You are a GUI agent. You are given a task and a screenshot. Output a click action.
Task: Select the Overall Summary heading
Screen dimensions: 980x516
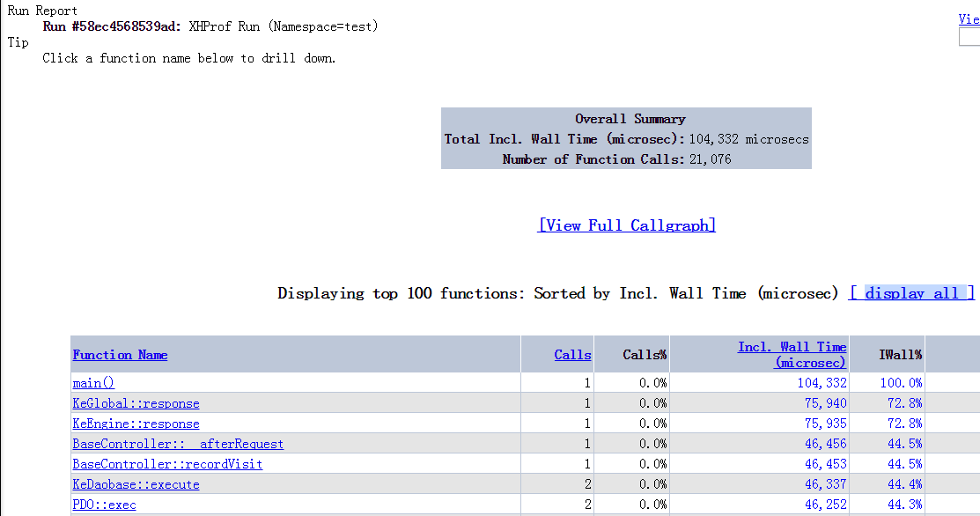click(630, 119)
